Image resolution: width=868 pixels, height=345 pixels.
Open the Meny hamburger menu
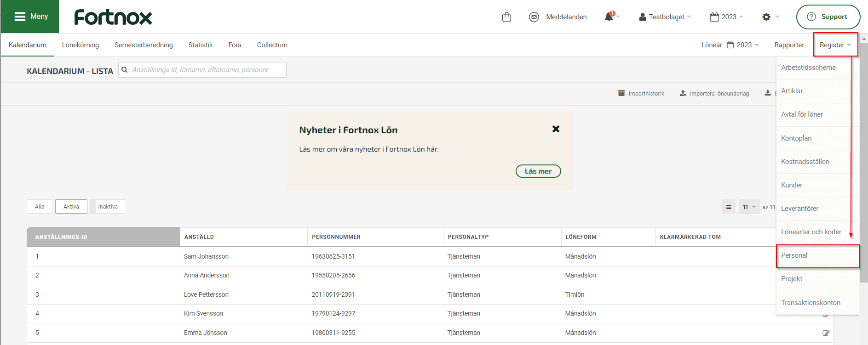(x=30, y=17)
